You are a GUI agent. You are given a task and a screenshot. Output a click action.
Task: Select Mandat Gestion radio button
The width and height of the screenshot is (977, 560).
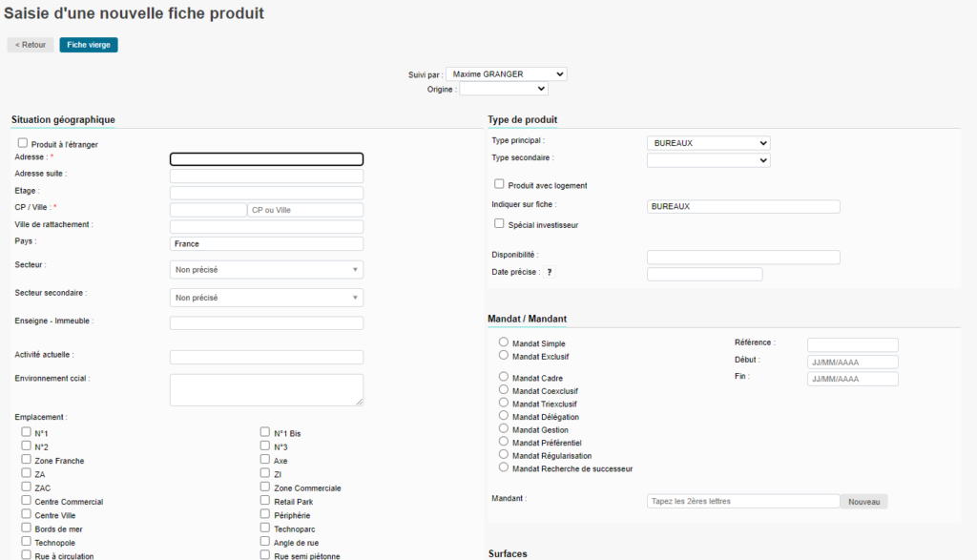coord(503,429)
